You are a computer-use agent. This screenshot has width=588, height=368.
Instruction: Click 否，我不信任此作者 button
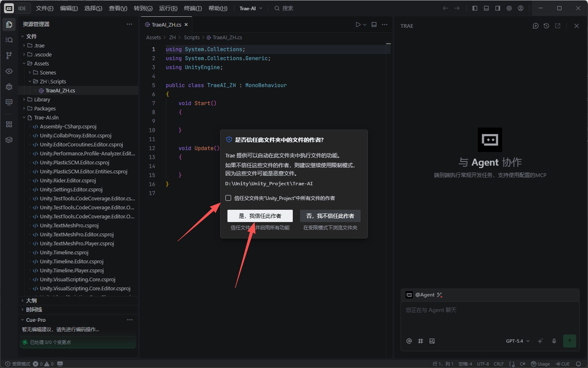tap(330, 216)
